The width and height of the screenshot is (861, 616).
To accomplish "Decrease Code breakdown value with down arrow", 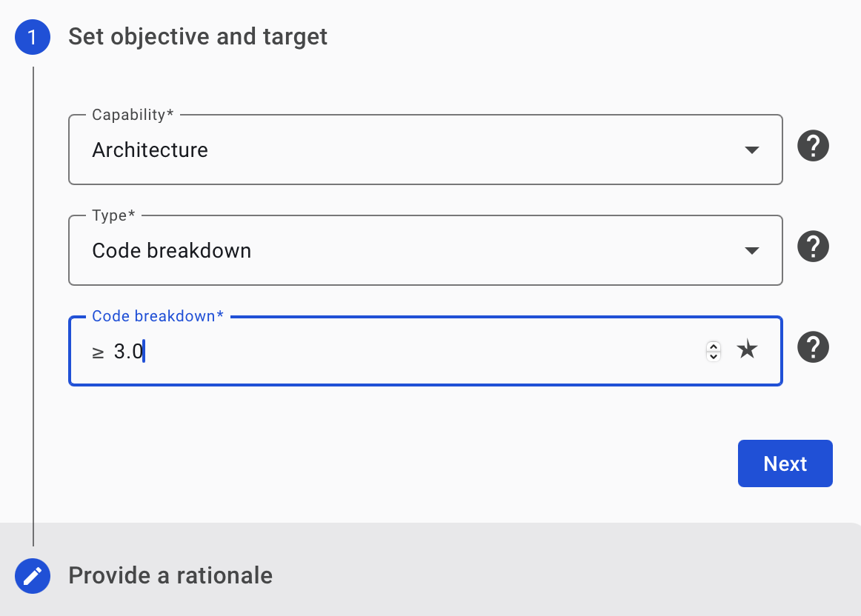I will tap(714, 356).
